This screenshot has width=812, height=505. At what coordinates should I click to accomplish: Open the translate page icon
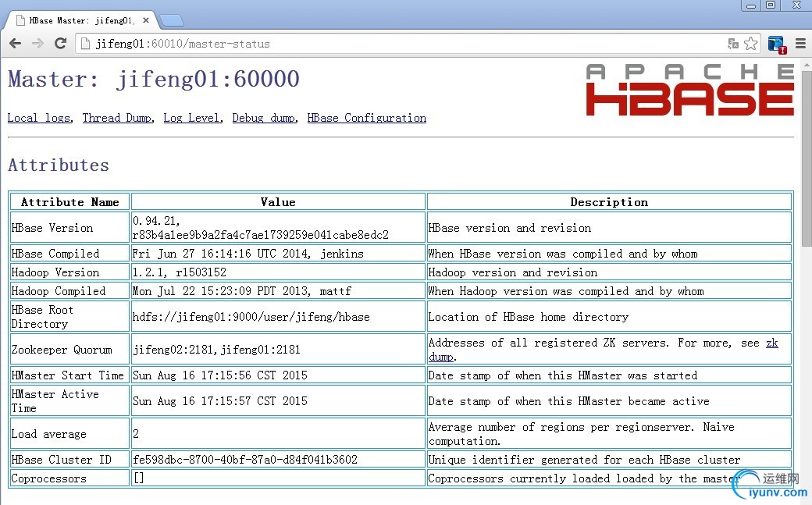pos(733,44)
